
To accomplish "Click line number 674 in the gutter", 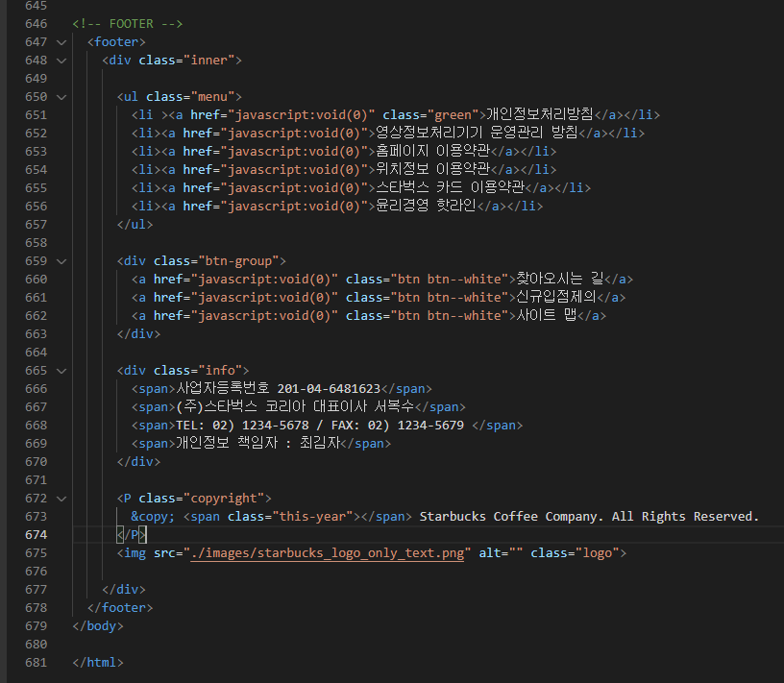I will click(x=36, y=535).
